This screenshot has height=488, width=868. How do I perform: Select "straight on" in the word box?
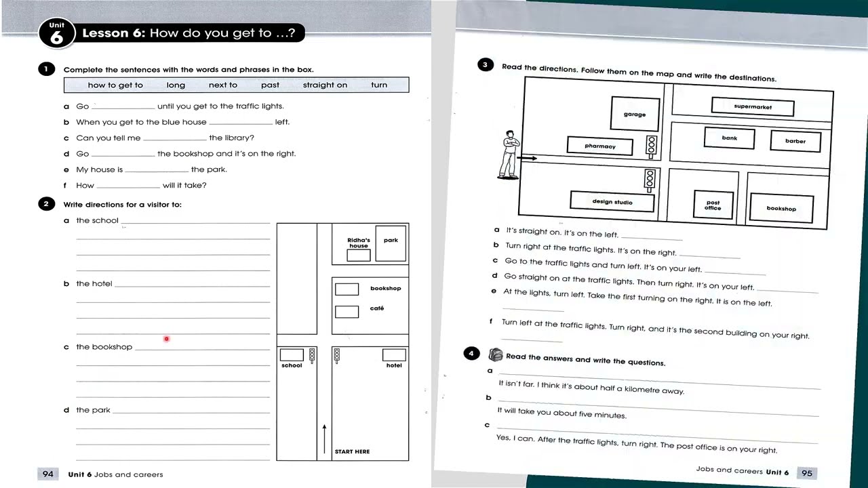pos(325,85)
